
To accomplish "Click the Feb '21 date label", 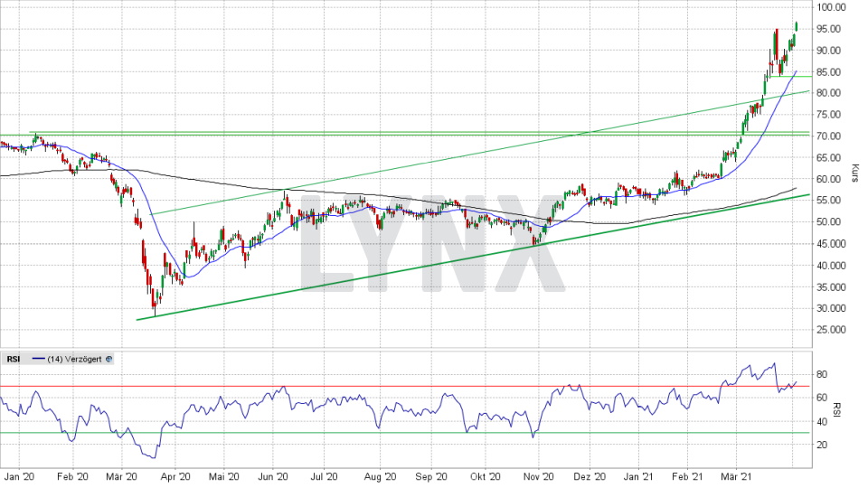I will (x=687, y=477).
